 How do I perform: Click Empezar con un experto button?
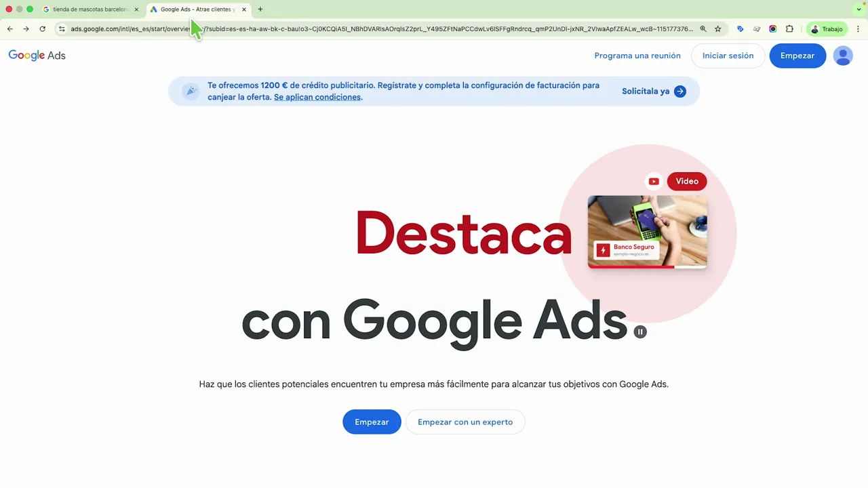(465, 422)
